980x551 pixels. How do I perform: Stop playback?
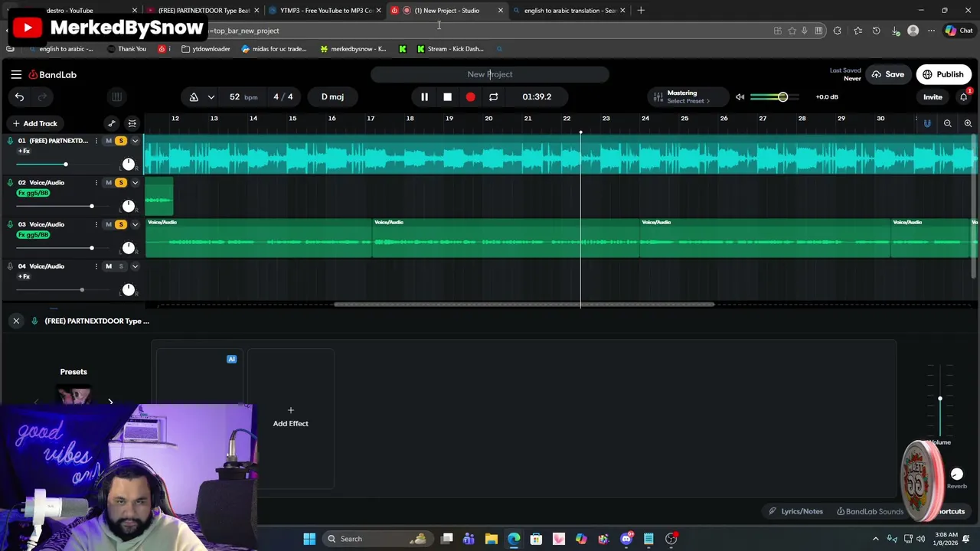[x=447, y=96]
